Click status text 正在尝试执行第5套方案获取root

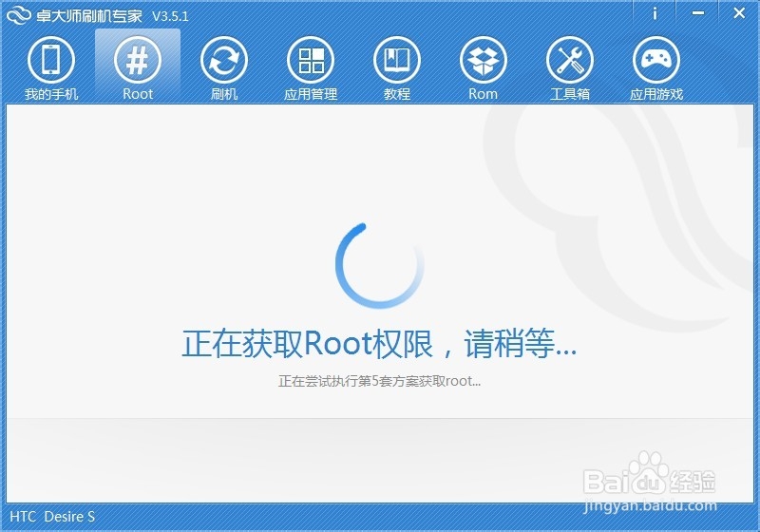379,381
